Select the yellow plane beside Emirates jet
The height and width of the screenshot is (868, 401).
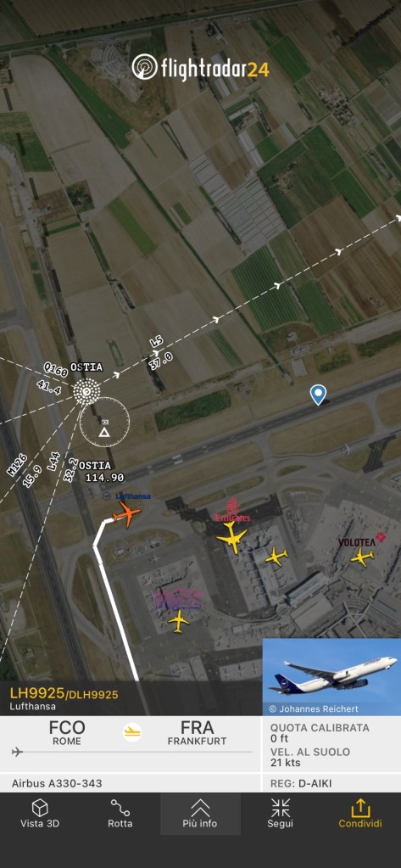(276, 556)
